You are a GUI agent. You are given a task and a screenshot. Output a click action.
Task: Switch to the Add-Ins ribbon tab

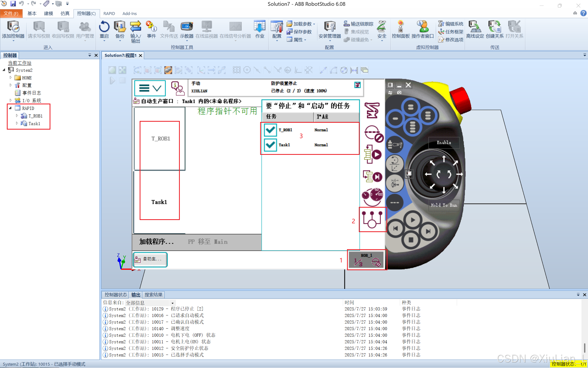coord(129,13)
